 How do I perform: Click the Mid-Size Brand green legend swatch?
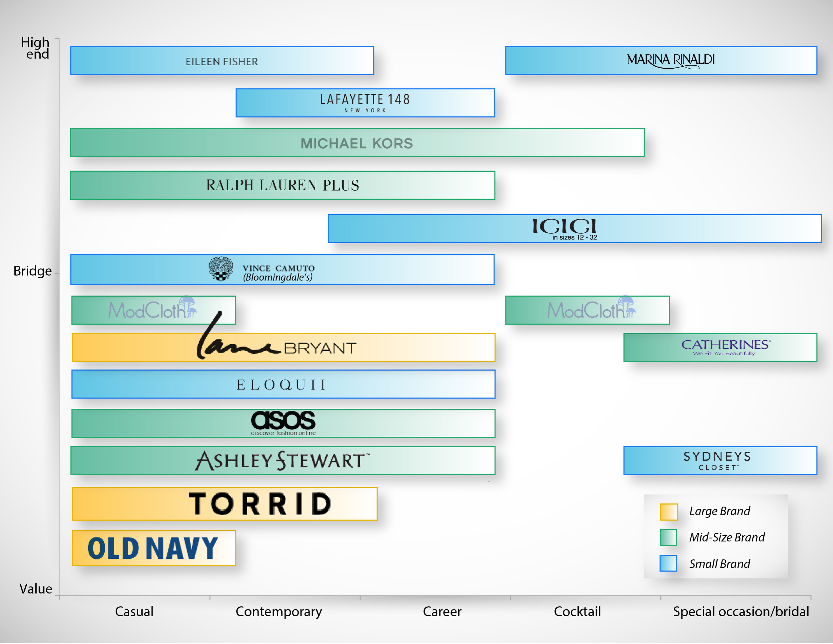669,538
